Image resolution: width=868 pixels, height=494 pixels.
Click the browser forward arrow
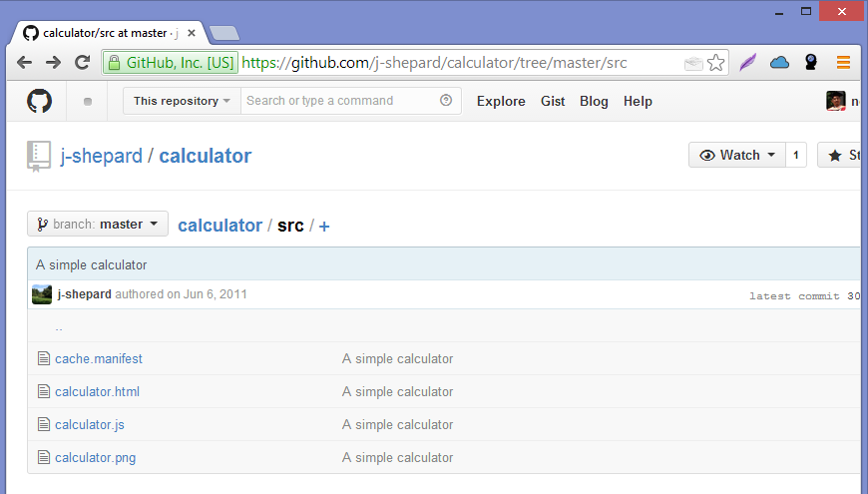(54, 63)
